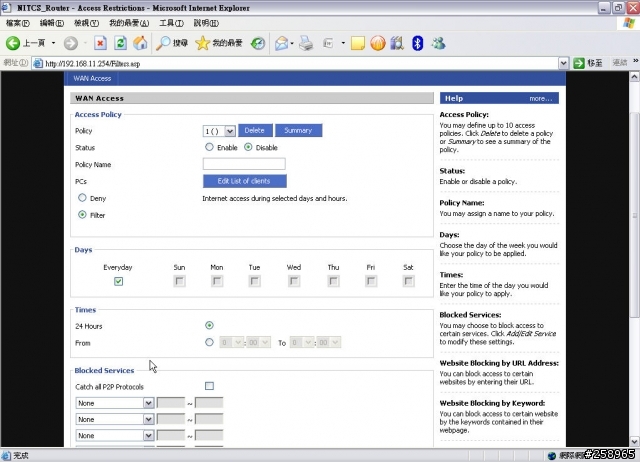Click the Windows flag logo
The height and width of the screenshot is (462, 640).
point(629,23)
